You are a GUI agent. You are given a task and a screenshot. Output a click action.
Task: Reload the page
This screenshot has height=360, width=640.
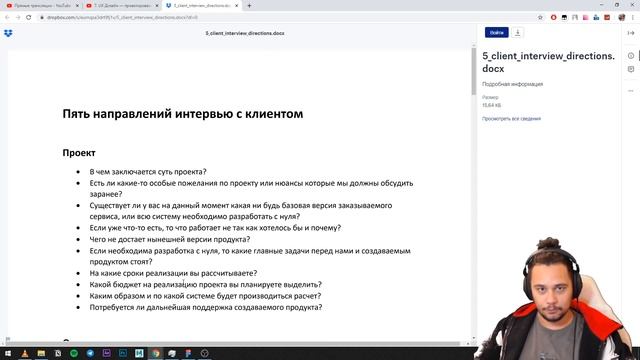[29, 18]
